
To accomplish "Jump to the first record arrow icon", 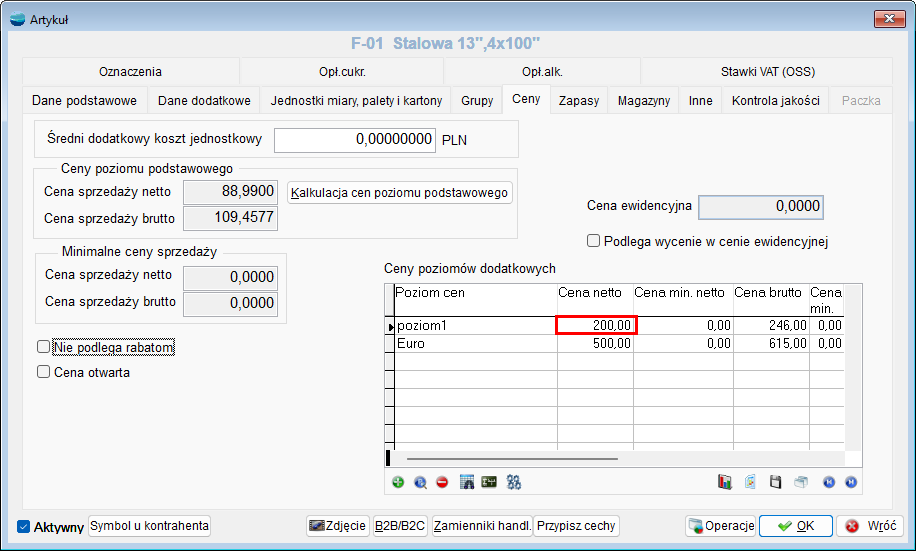I will pyautogui.click(x=828, y=482).
